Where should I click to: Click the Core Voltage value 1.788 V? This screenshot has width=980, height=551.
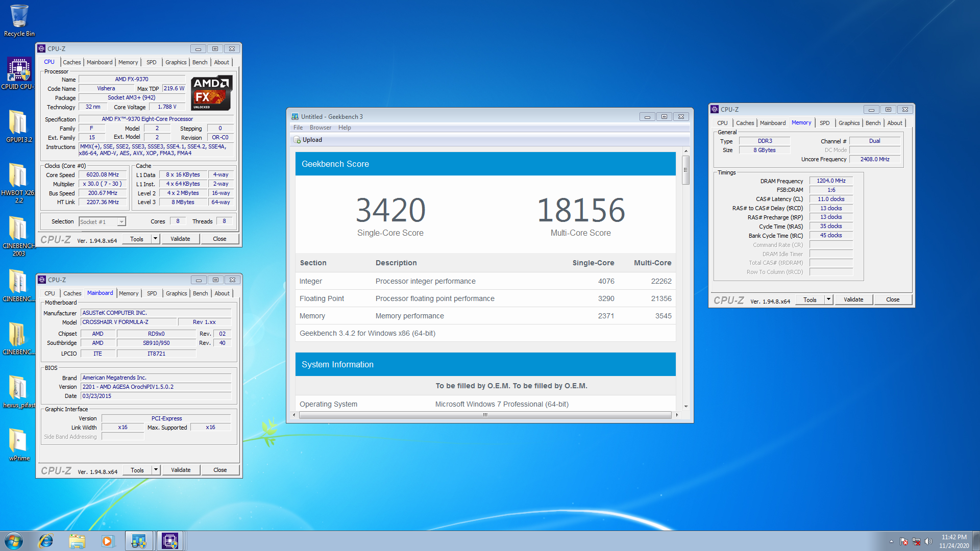point(167,107)
